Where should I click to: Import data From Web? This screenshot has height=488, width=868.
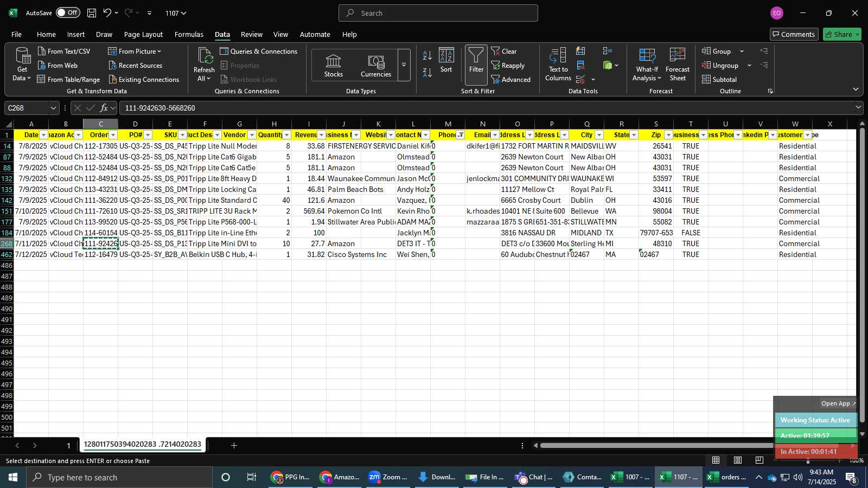click(58, 65)
